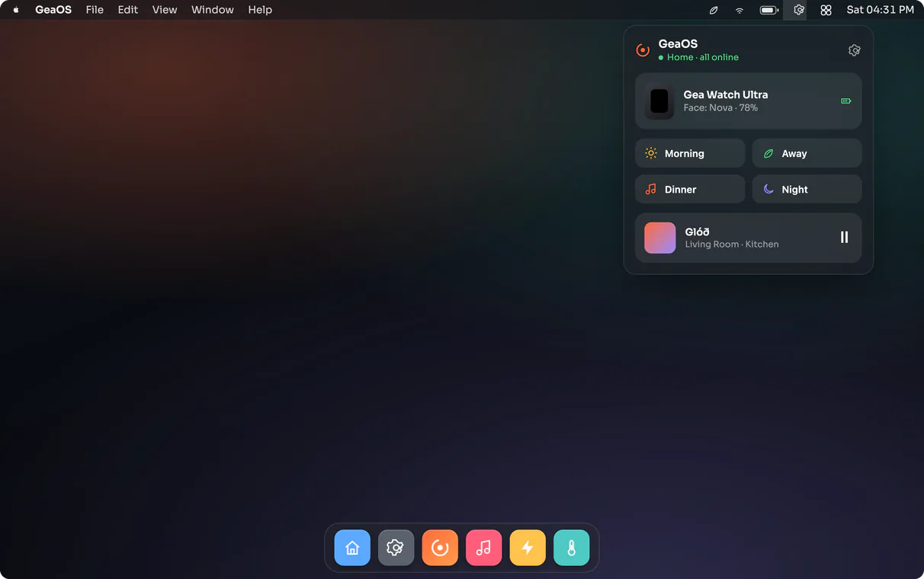Screen dimensions: 924x579
Task: Pause the Glóð playback
Action: pyautogui.click(x=844, y=237)
